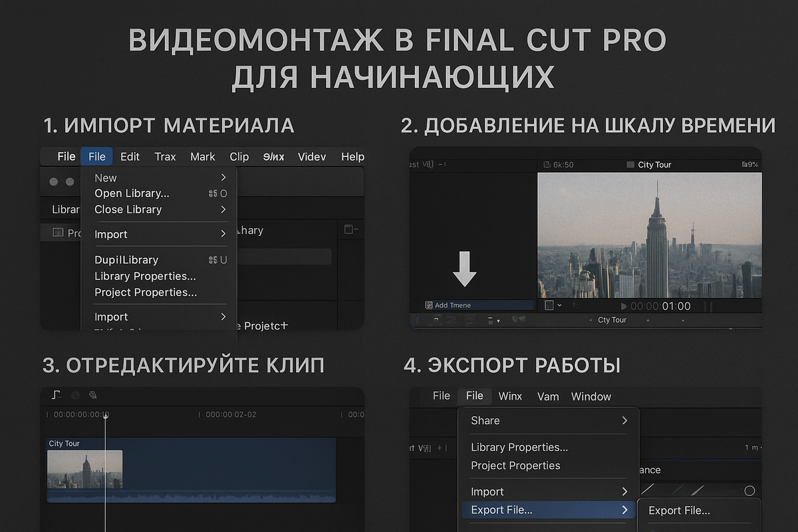This screenshot has width=798, height=532.
Task: Select the Librar tab in sidebar
Action: point(66,209)
